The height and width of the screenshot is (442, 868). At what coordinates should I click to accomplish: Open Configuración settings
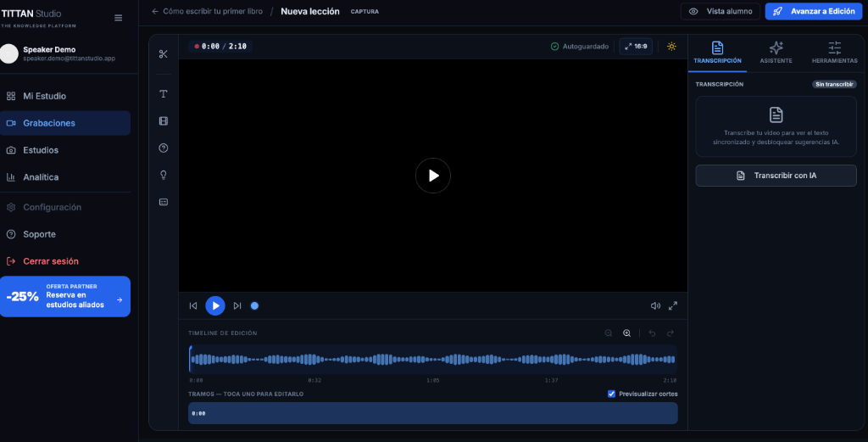click(x=65, y=207)
